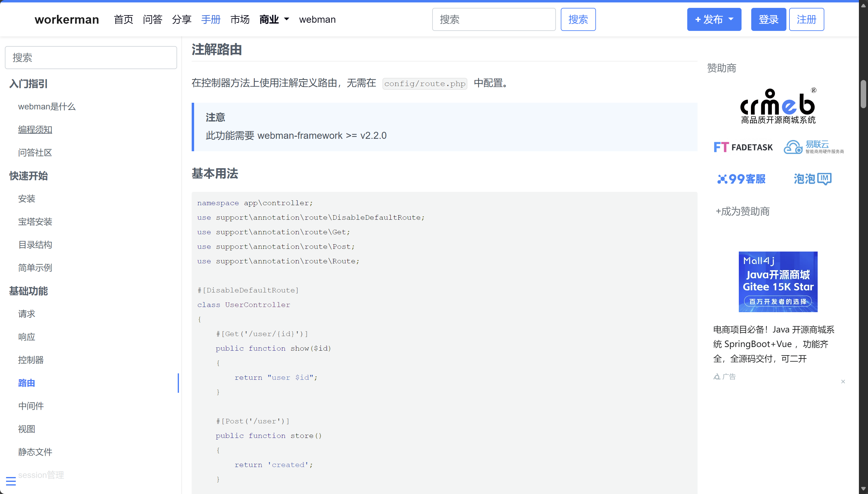Go to 问答 in top navigation
This screenshot has width=868, height=494.
(153, 19)
